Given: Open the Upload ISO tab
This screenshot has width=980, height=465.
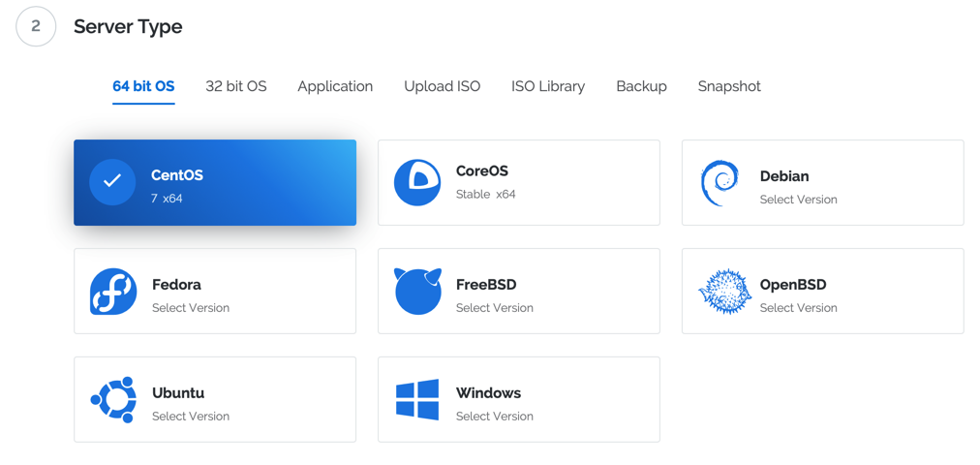Looking at the screenshot, I should 442,86.
